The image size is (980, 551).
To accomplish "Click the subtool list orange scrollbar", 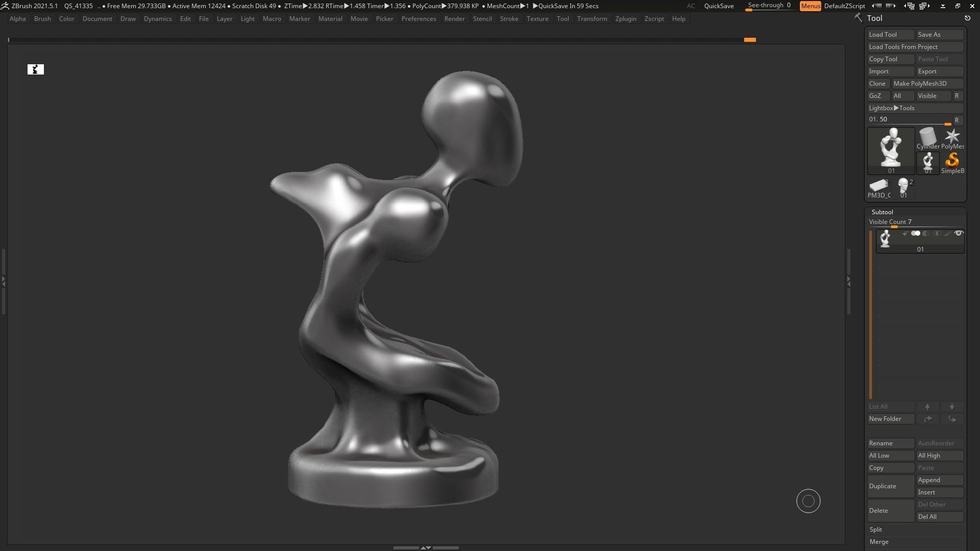I will pos(871,314).
